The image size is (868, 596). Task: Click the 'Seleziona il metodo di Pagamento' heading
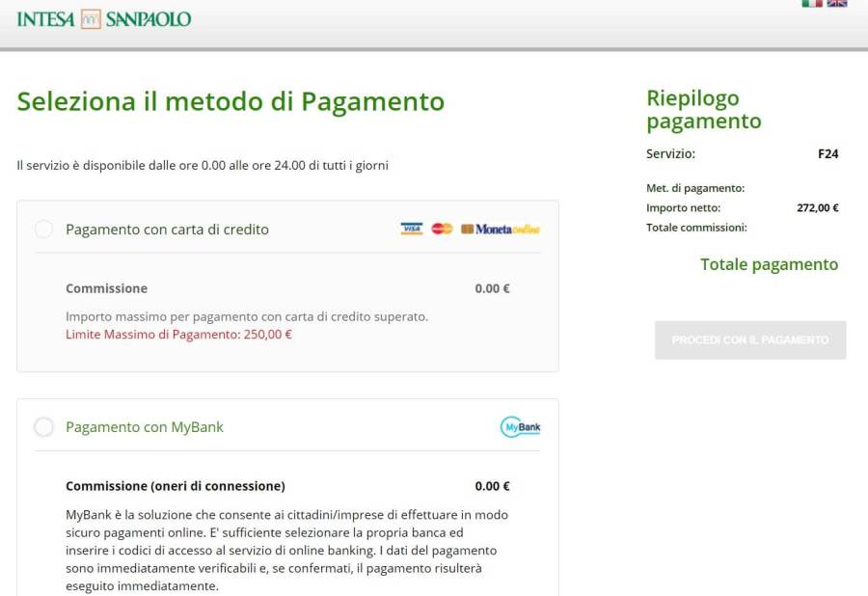(x=231, y=101)
